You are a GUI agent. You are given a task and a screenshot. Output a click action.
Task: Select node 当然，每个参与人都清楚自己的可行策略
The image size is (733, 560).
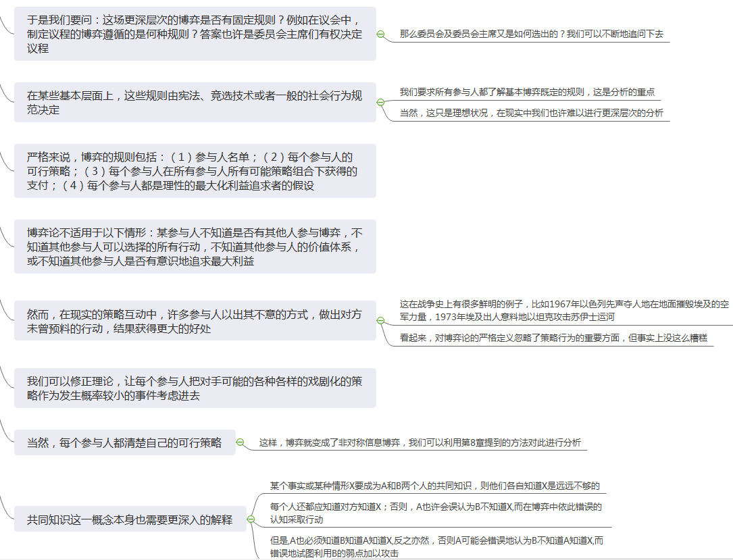pyautogui.click(x=125, y=442)
